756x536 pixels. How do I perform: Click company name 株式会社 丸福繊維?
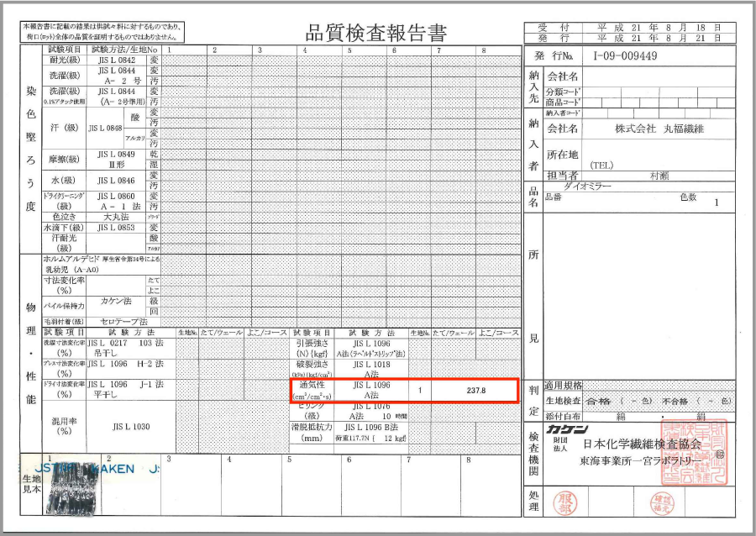[659, 129]
